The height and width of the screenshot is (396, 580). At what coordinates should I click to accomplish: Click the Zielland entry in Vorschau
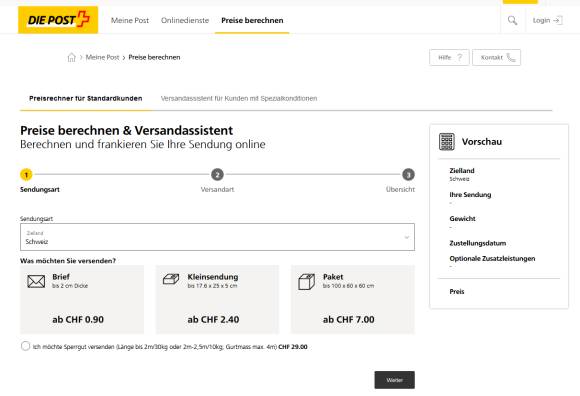click(462, 174)
